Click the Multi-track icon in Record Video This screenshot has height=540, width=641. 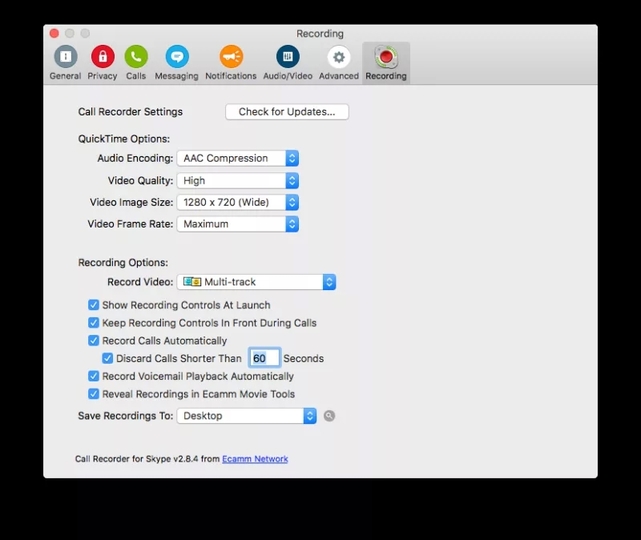pyautogui.click(x=192, y=282)
